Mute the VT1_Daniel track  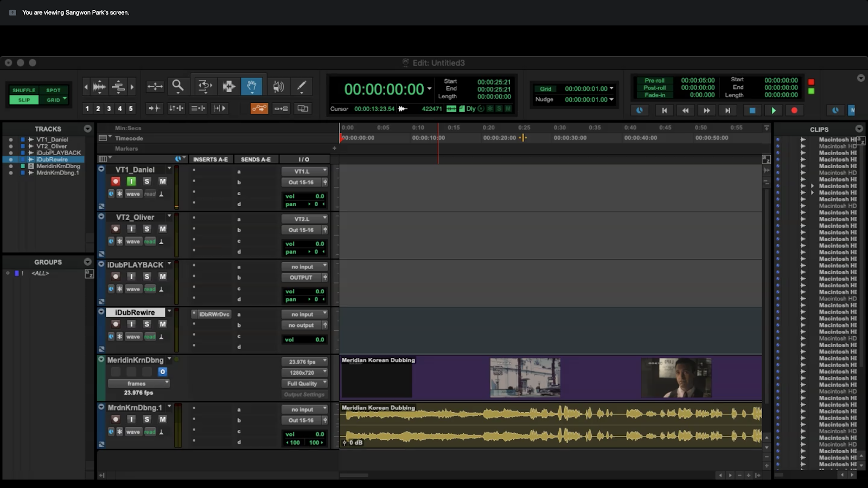162,181
